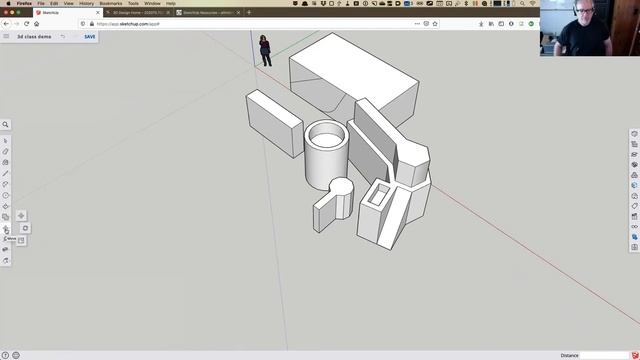Bookmark this page with the star
This screenshot has height=360, width=640.
click(435, 24)
